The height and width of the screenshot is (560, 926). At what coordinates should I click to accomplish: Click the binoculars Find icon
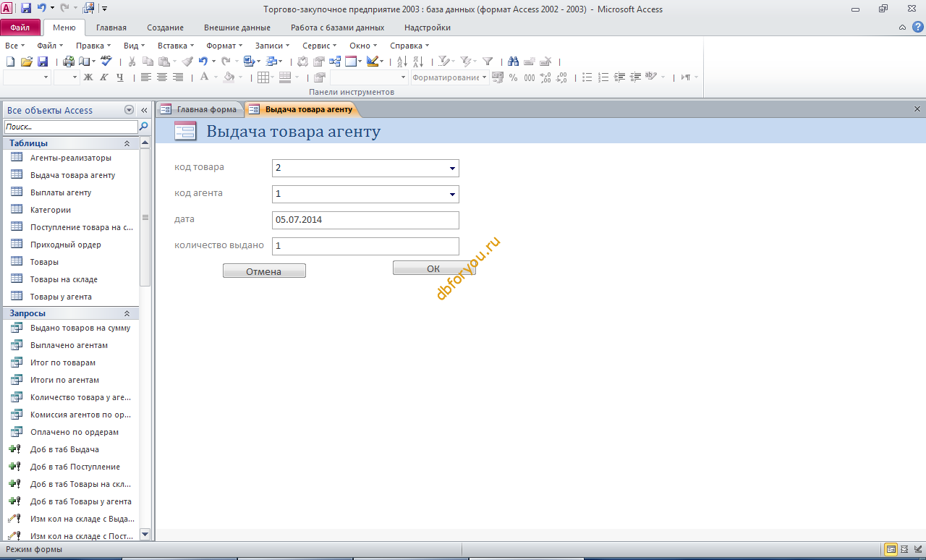pyautogui.click(x=514, y=61)
